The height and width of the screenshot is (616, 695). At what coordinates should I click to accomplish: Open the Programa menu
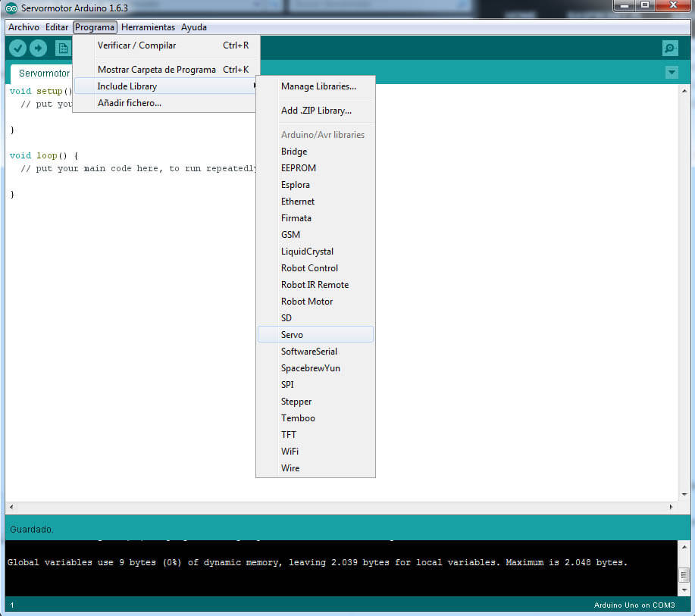pos(95,27)
